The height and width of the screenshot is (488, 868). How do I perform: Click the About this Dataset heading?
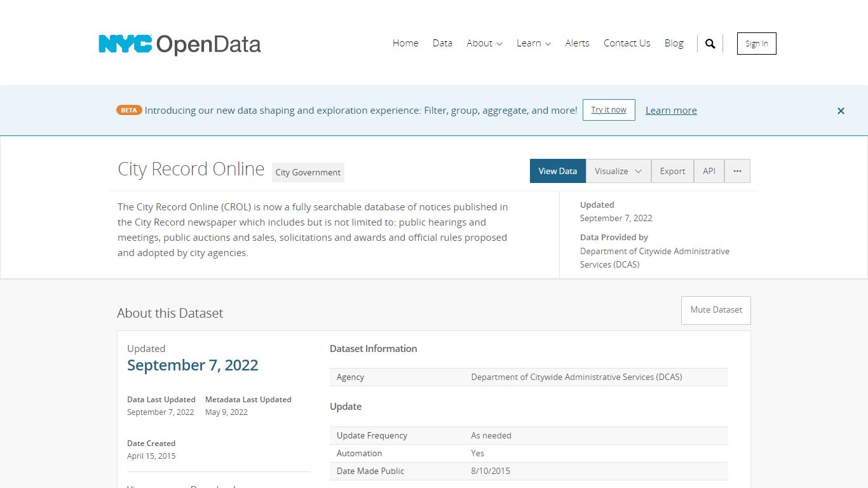[x=170, y=313]
